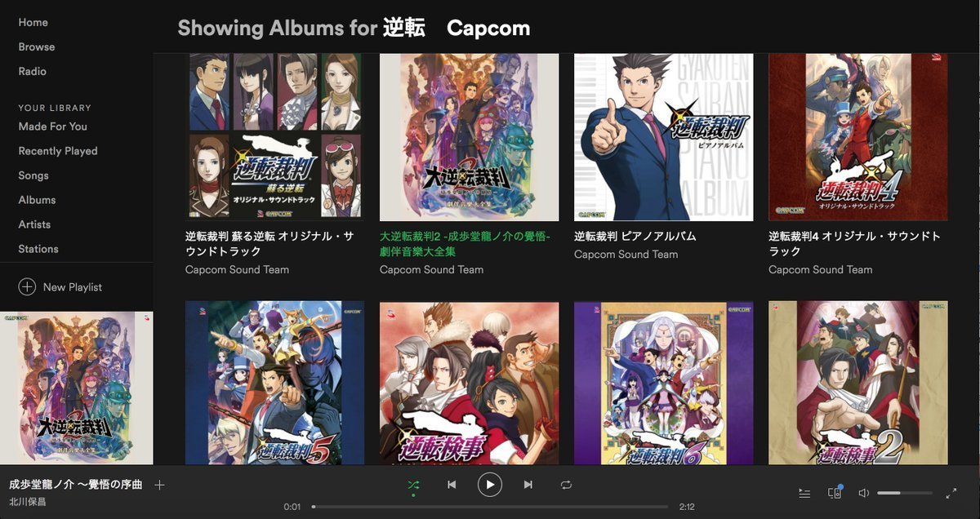Click Capcom Sound Team under 蘇る逆転 album
This screenshot has height=519, width=980.
(237, 269)
